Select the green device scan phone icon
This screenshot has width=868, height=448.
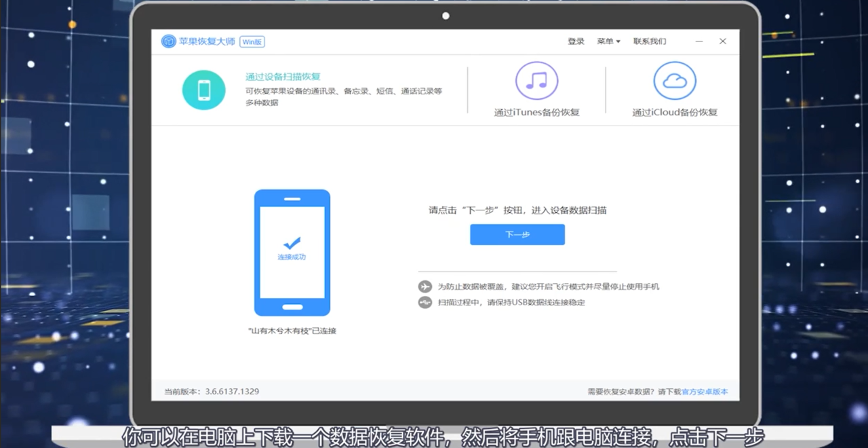pos(203,90)
